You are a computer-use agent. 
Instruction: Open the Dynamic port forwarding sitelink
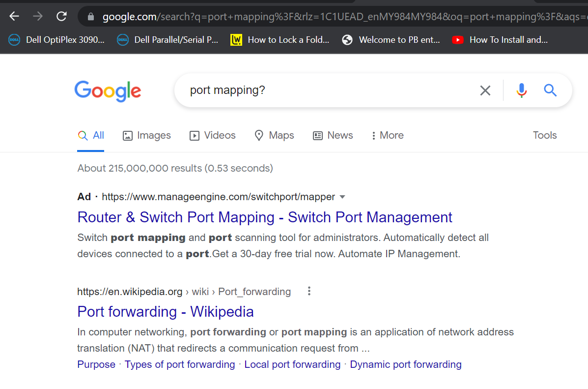(406, 364)
